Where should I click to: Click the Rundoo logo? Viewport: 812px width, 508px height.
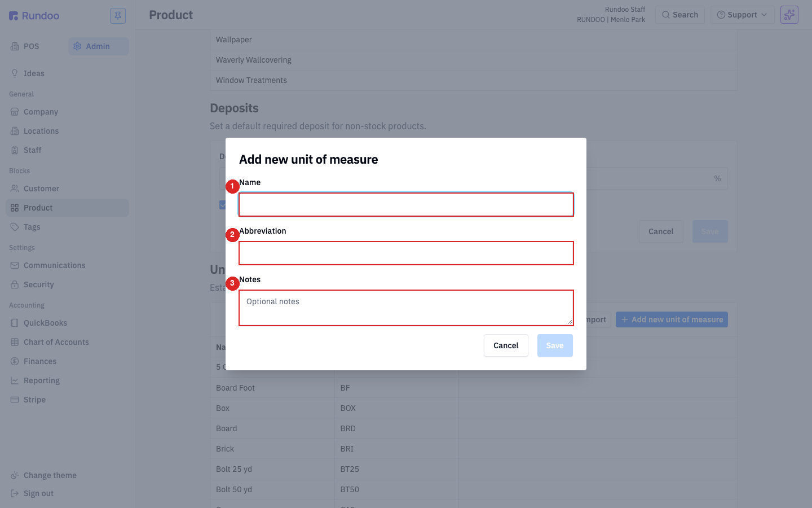point(34,16)
